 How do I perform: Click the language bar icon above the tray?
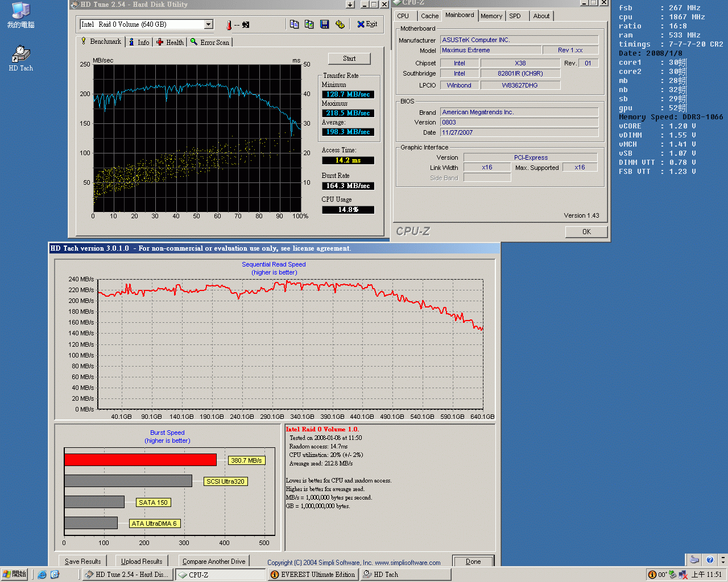tap(694, 560)
